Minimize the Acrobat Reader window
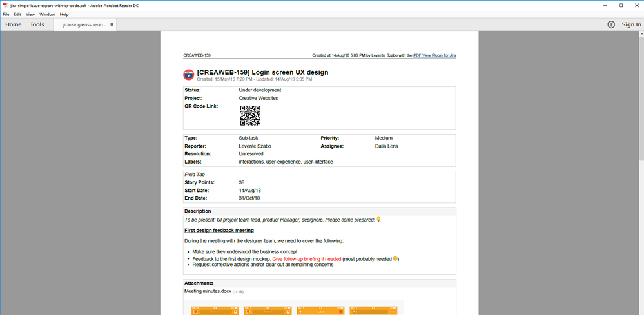The height and width of the screenshot is (315, 644). coord(605,5)
